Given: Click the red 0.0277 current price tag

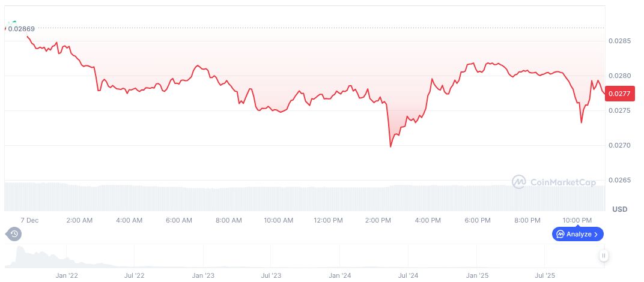Looking at the screenshot, I should point(621,94).
